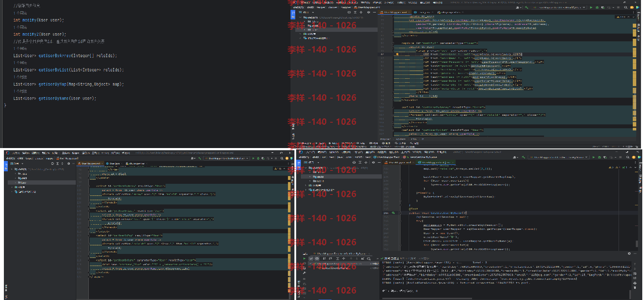The width and height of the screenshot is (644, 300).
Task: Click the getUserByMap method line in top-left editor
Action: pyautogui.click(x=69, y=84)
